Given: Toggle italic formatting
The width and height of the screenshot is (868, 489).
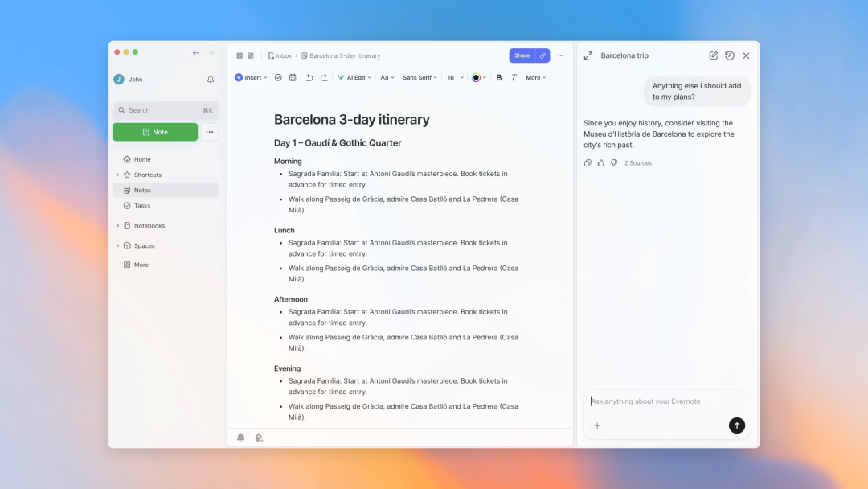Looking at the screenshot, I should pos(514,78).
